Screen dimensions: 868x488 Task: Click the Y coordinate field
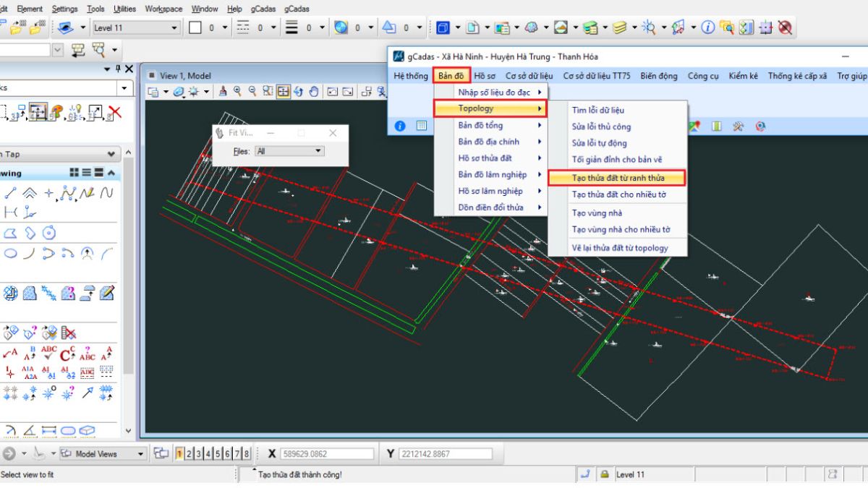click(x=446, y=454)
